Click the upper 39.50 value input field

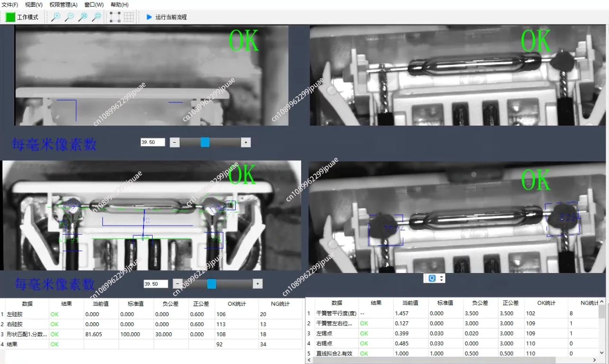(x=153, y=142)
